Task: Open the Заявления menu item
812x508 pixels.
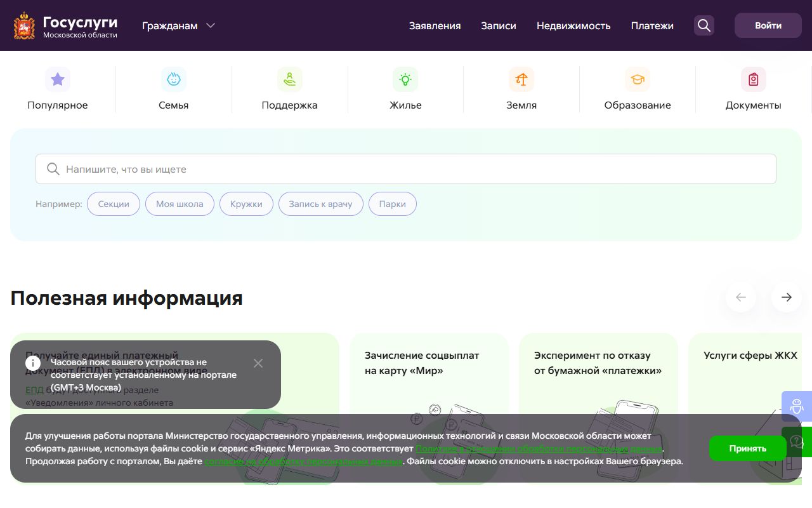Action: pyautogui.click(x=435, y=26)
